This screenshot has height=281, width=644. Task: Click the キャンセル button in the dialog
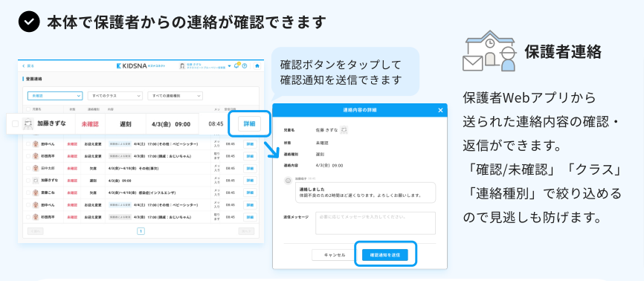(x=335, y=255)
